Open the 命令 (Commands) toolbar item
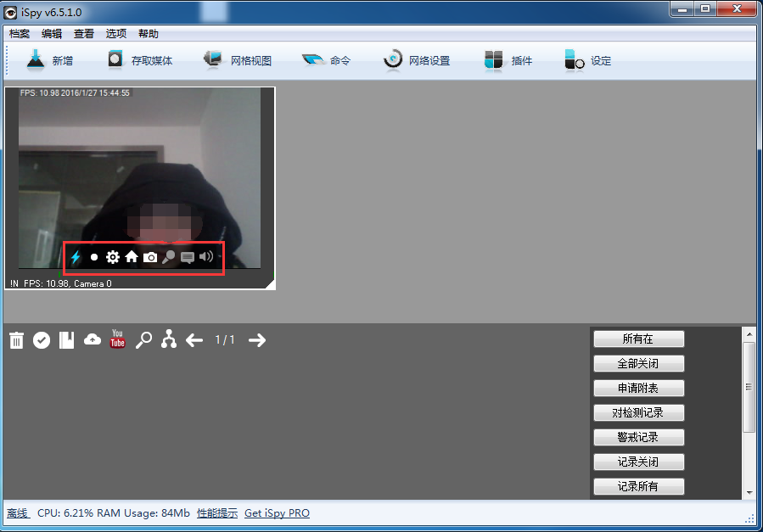 pyautogui.click(x=326, y=61)
